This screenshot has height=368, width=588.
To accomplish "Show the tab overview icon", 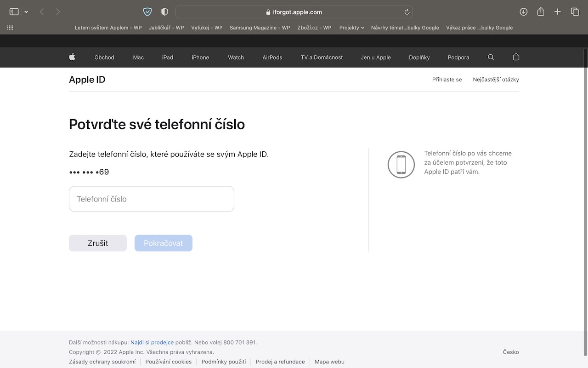I will [x=575, y=12].
